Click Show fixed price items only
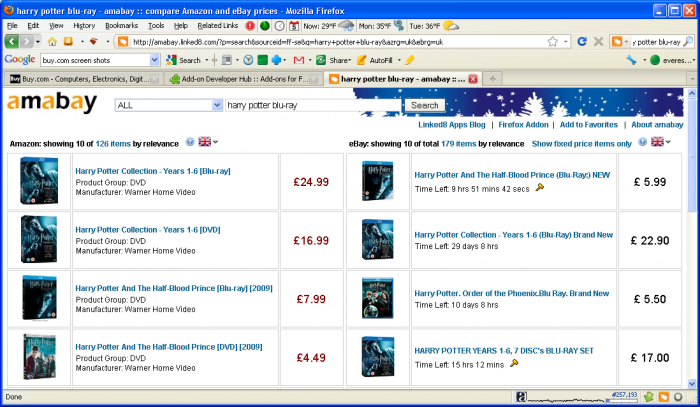Image resolution: width=700 pixels, height=407 pixels. (x=582, y=144)
